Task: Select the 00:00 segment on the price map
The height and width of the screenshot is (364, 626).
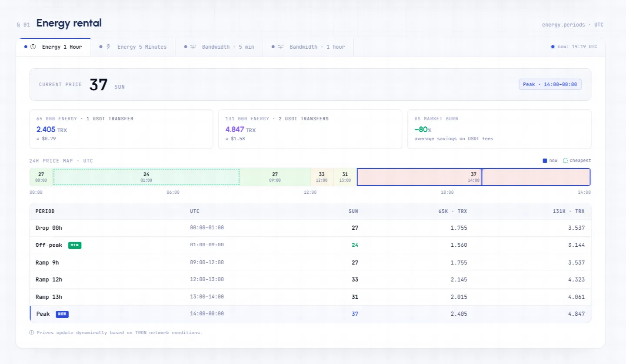Action: pyautogui.click(x=41, y=177)
